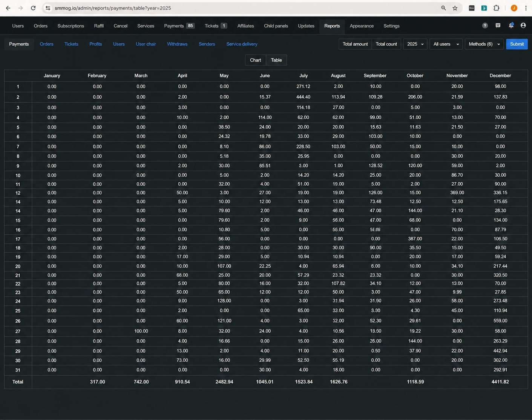The image size is (532, 420).
Task: Open the Settings section
Action: pyautogui.click(x=391, y=26)
